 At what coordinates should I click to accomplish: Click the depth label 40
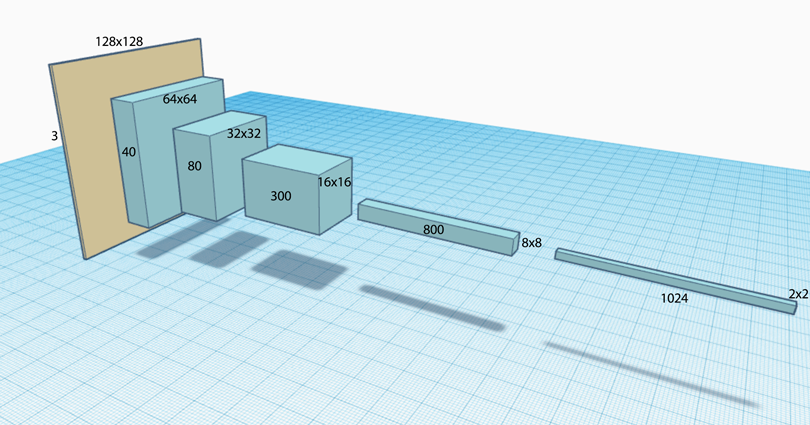(x=129, y=152)
